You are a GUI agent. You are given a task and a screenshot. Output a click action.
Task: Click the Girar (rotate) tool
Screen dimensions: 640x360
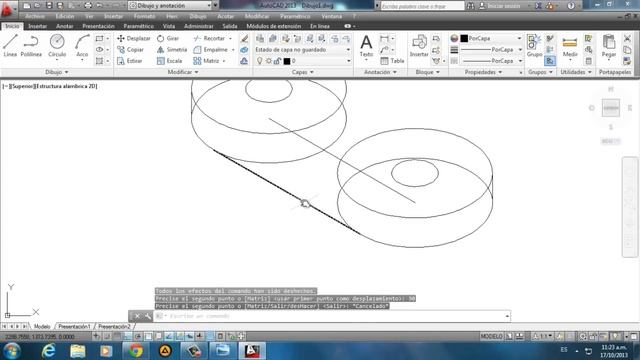click(x=168, y=38)
